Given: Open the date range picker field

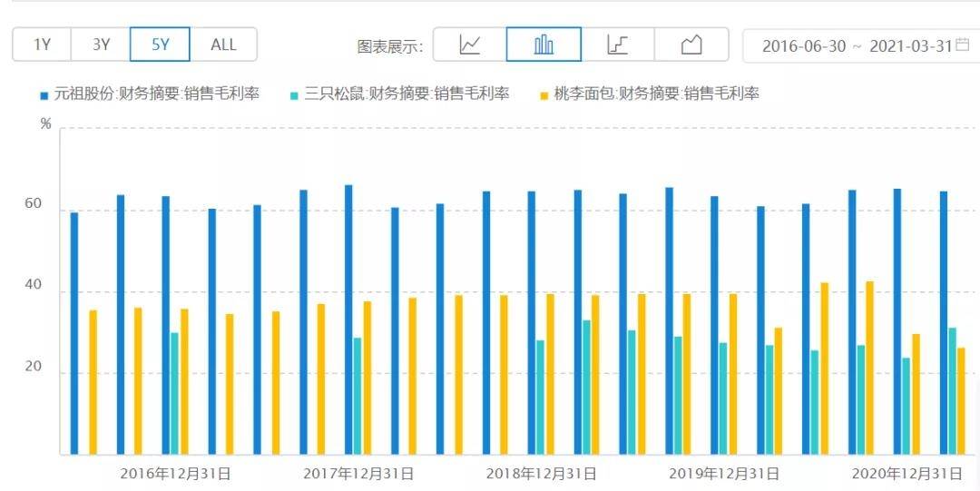Looking at the screenshot, I should tap(861, 45).
